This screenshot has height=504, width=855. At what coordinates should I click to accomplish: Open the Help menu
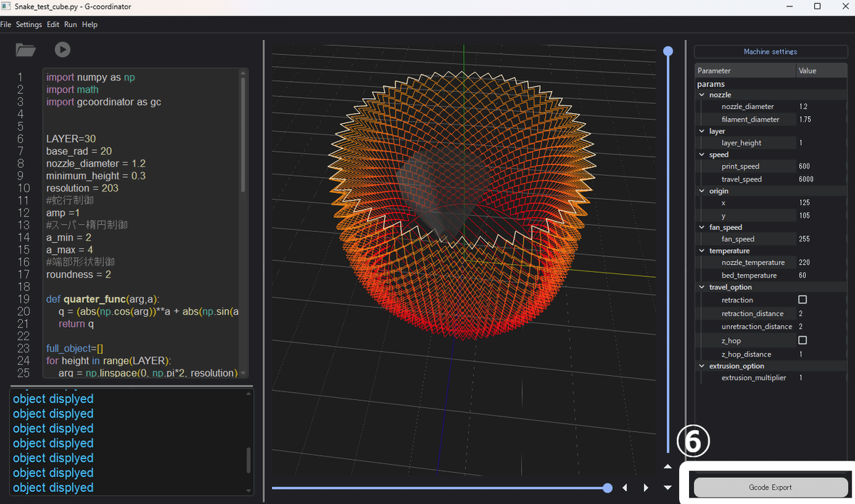coord(90,24)
